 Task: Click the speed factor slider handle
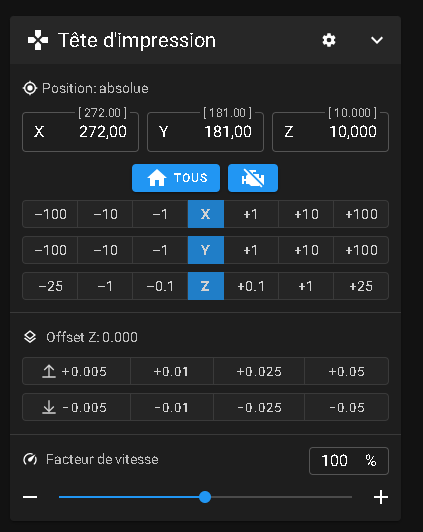[205, 497]
